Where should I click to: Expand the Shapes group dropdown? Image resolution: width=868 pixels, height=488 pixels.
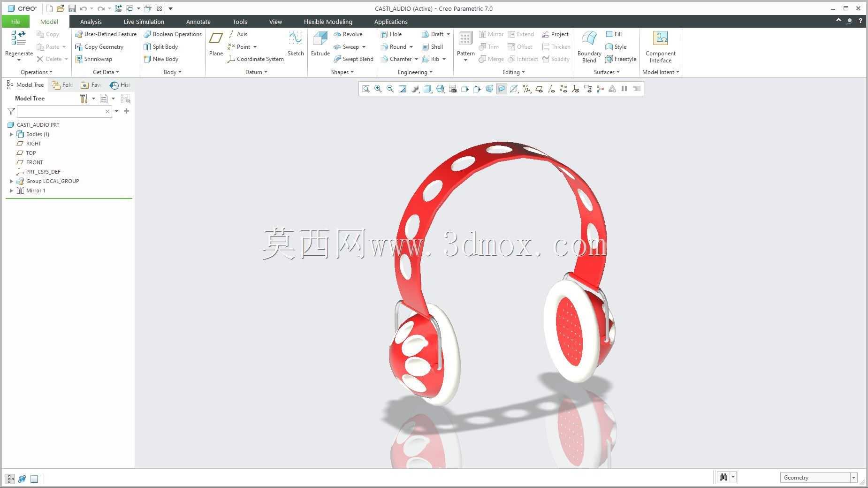pyautogui.click(x=343, y=72)
